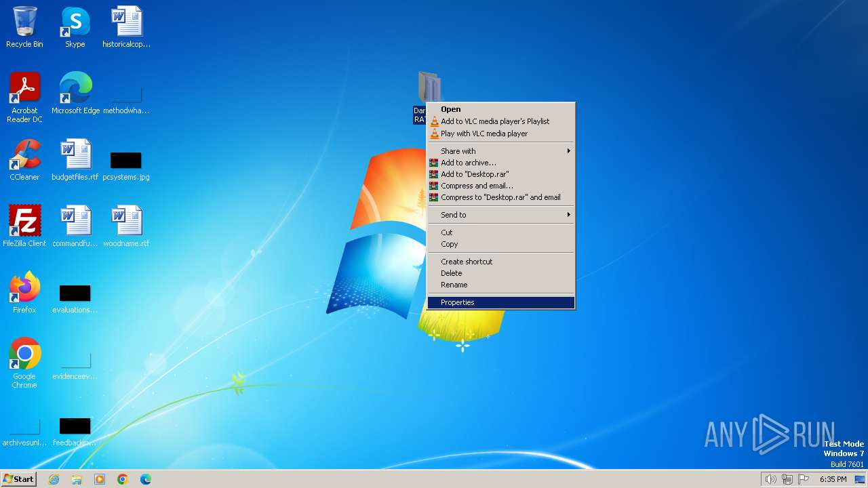Choose Open in the context menu
Viewport: 868px width, 488px height.
tap(501, 109)
